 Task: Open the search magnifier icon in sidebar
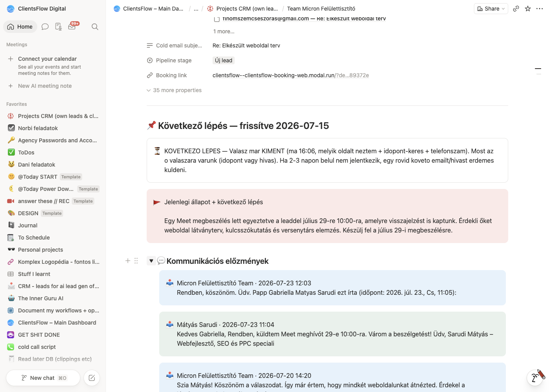pyautogui.click(x=95, y=27)
